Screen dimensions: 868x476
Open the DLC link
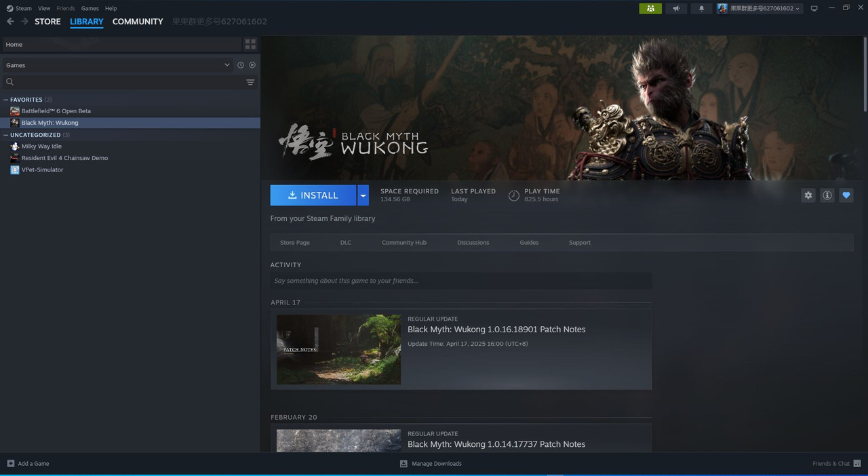click(x=346, y=243)
